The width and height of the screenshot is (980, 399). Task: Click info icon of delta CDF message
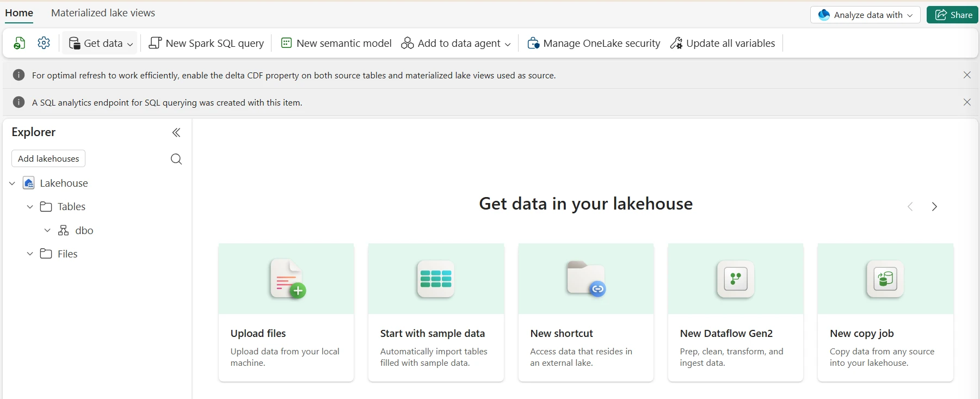tap(19, 75)
